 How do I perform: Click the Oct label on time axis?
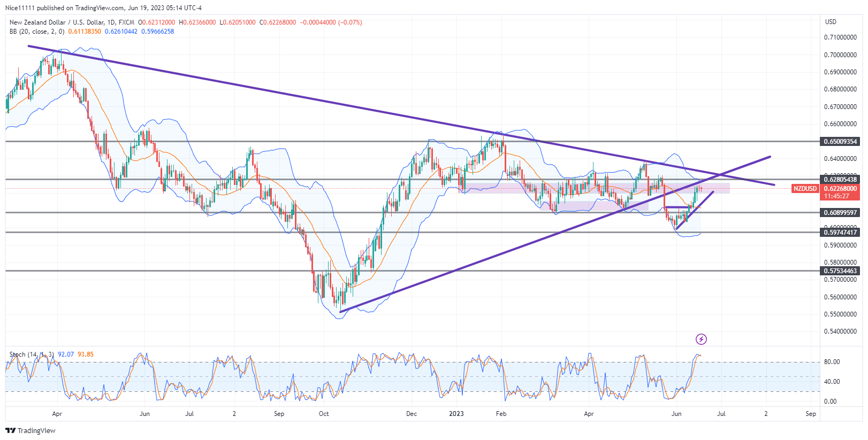pos(324,414)
